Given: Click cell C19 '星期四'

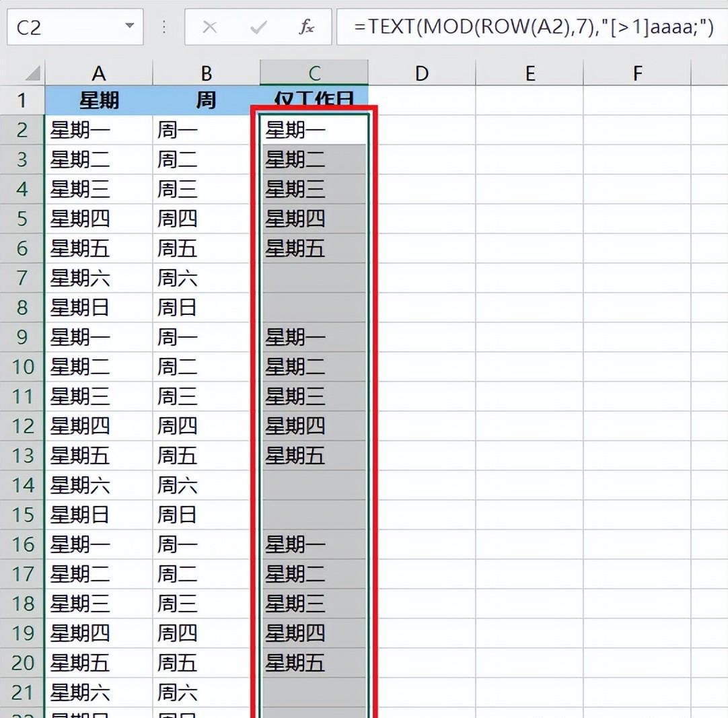Looking at the screenshot, I should pyautogui.click(x=314, y=633).
